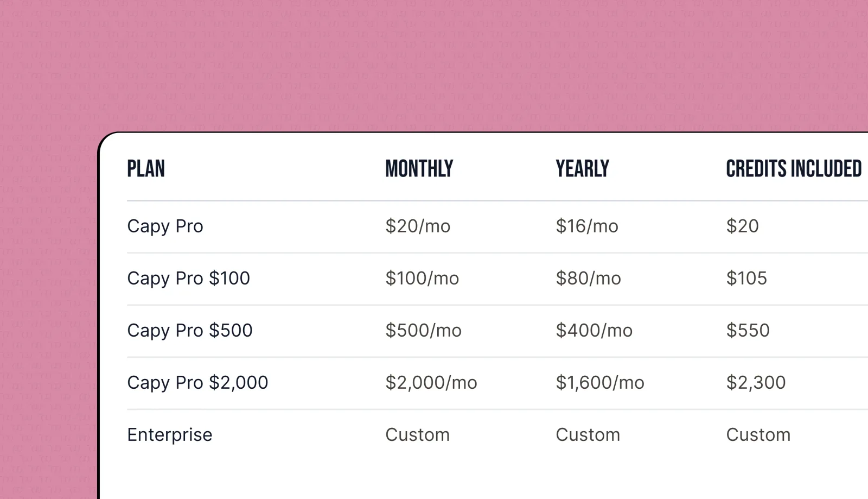Select the Capy Pro $2,000 plan row
Viewport: 868px width, 499px height.
click(x=497, y=383)
